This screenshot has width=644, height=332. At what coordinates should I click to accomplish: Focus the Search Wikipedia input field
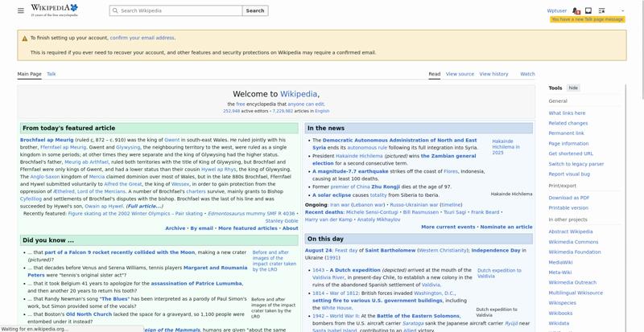(x=175, y=10)
